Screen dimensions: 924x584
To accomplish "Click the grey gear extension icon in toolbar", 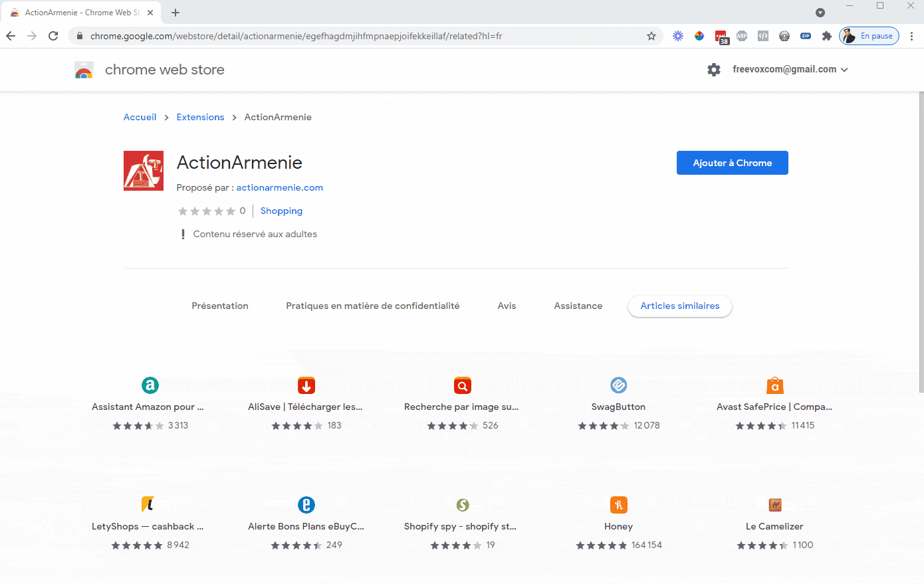I will point(784,36).
